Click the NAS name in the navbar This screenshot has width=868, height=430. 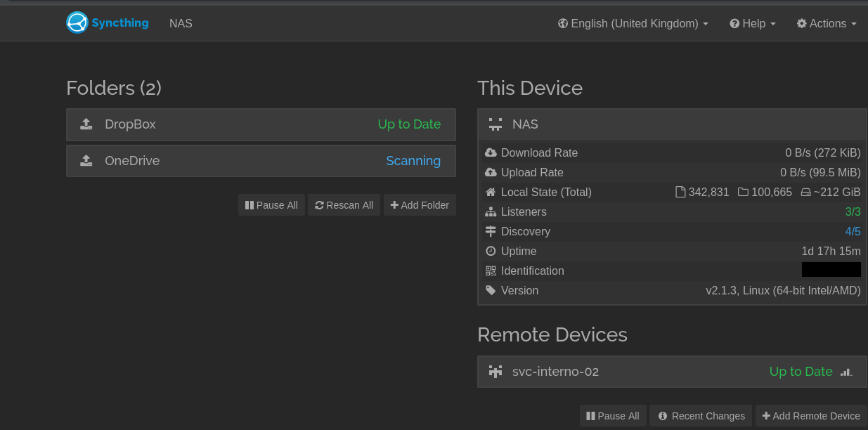point(181,23)
